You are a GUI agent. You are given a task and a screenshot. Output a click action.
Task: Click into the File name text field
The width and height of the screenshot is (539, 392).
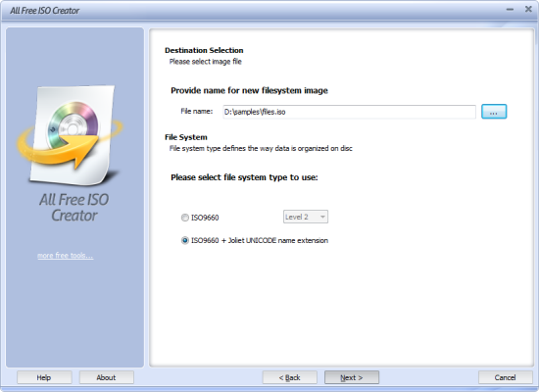[x=349, y=112]
